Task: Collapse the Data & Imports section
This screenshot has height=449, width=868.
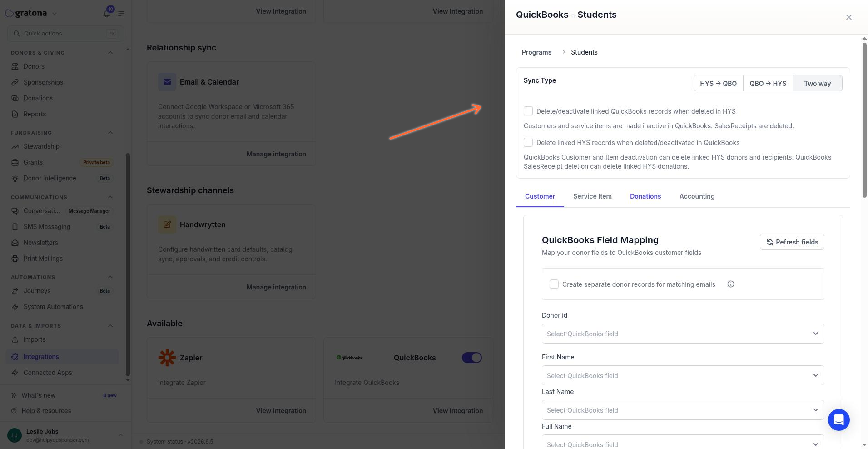Action: click(x=110, y=326)
